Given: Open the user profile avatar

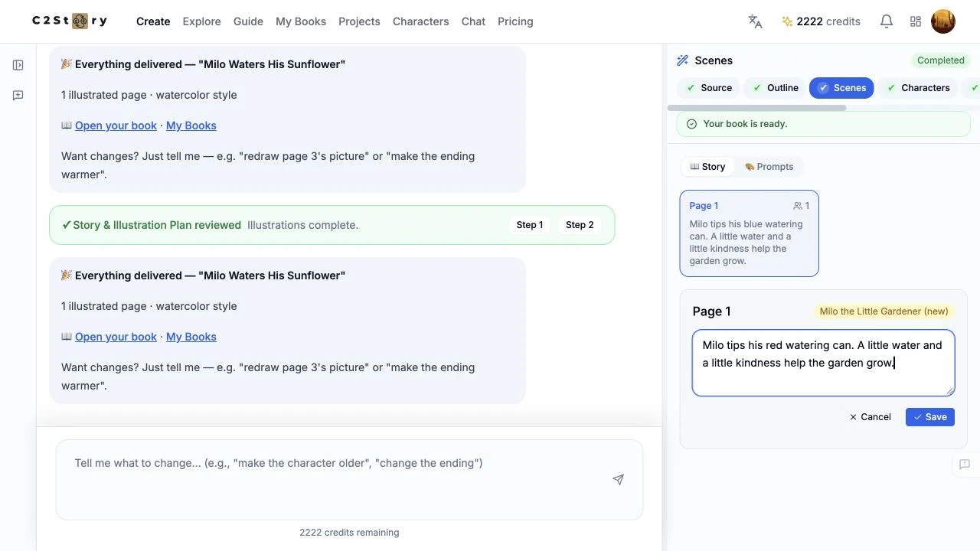Looking at the screenshot, I should 943,21.
